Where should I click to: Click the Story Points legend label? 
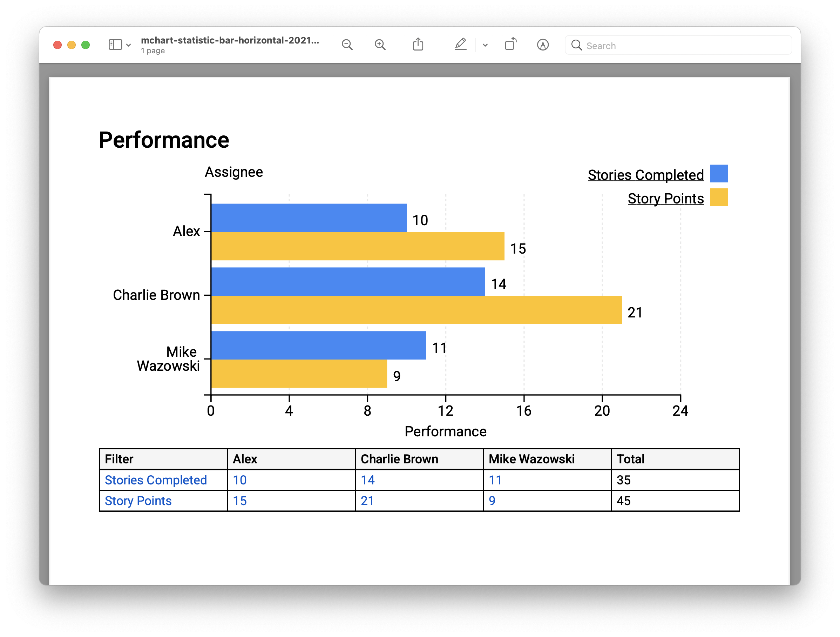coord(665,198)
